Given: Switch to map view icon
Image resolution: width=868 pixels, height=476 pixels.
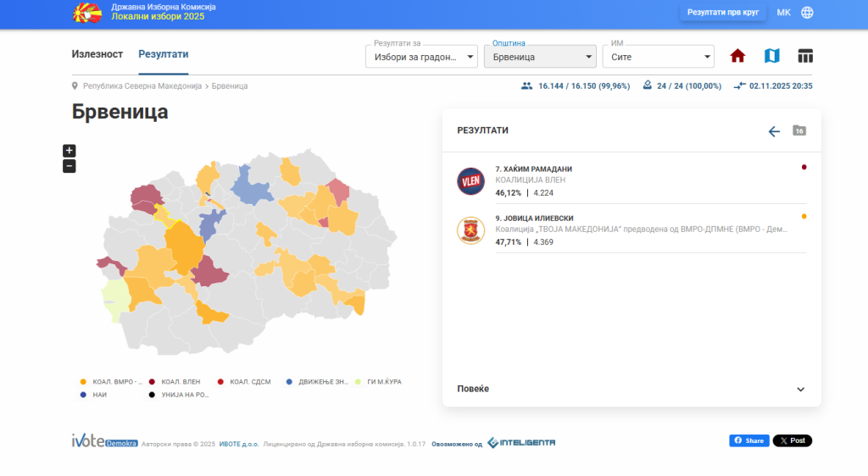Looking at the screenshot, I should [x=771, y=56].
